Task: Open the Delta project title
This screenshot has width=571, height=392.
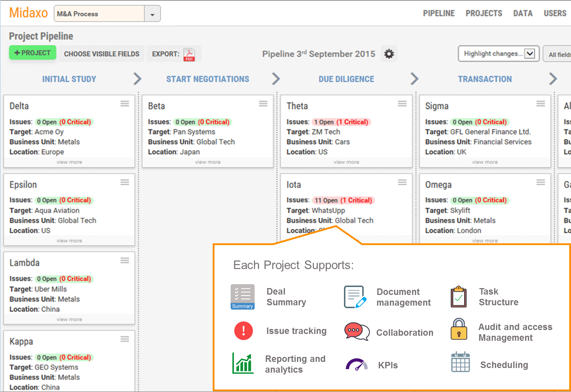Action: 19,106
